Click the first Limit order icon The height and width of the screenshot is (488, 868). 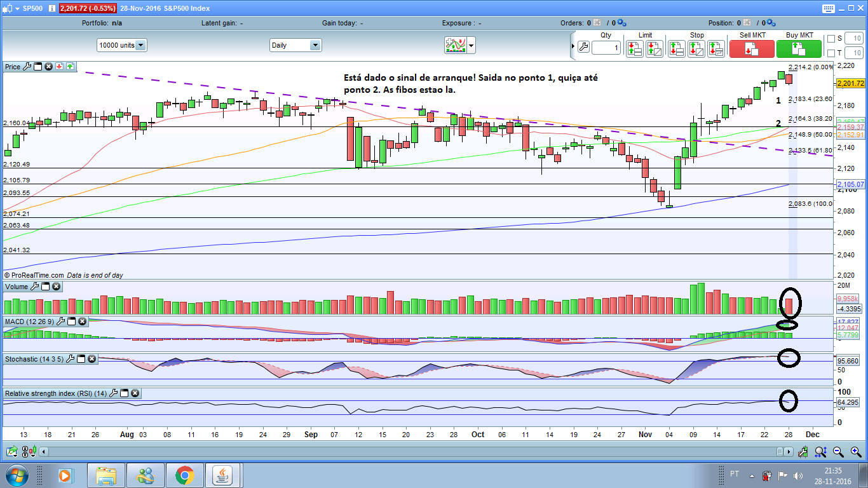point(634,49)
